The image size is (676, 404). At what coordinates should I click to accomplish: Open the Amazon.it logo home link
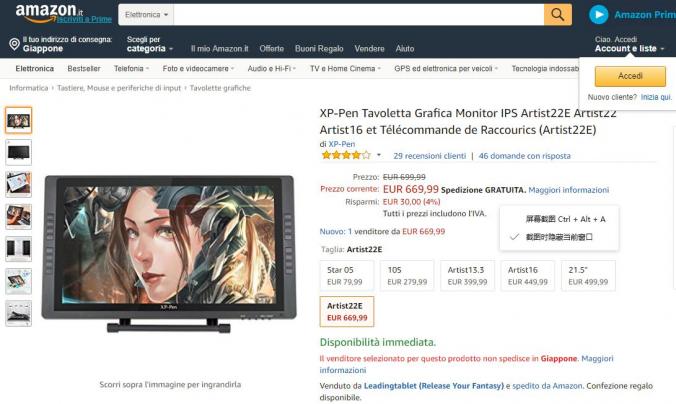point(49,13)
